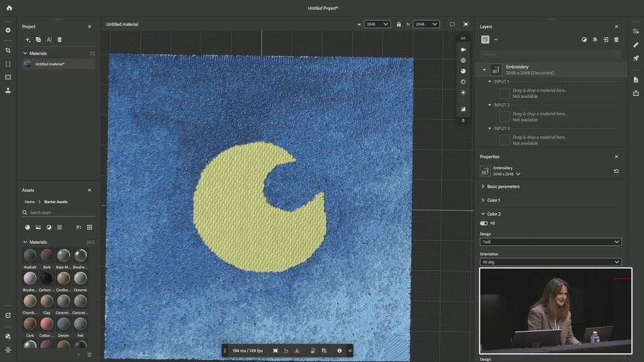Open the Share export icon on right sidebar
The height and width of the screenshot is (362, 644).
pyautogui.click(x=636, y=93)
